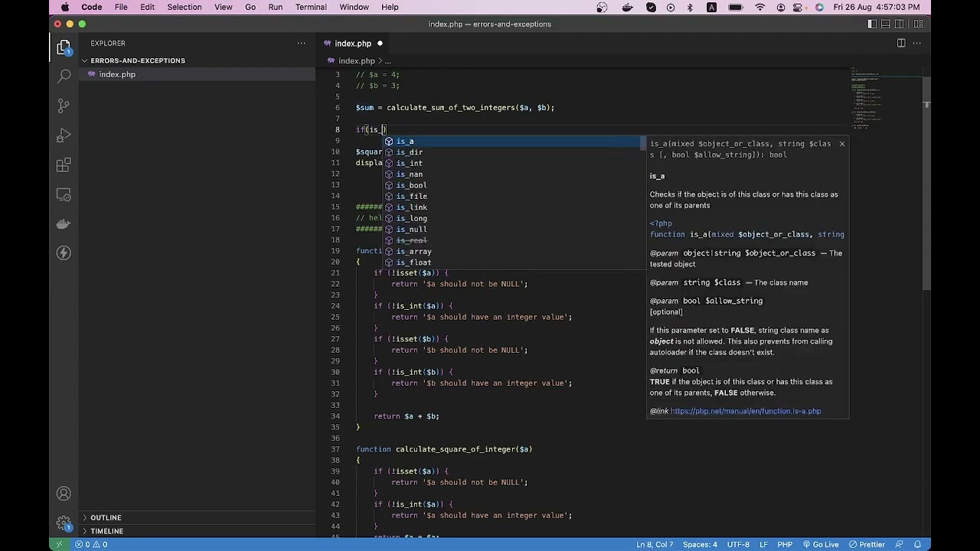980x551 pixels.
Task: Choose is_int suggestion in autocomplete list
Action: [513, 163]
